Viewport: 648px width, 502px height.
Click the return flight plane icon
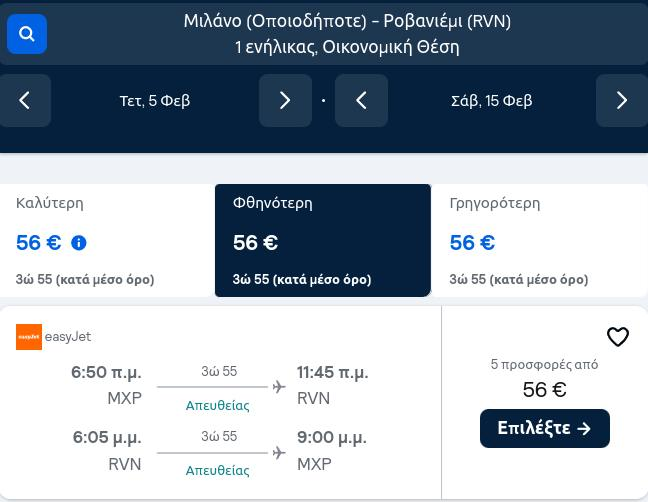(x=279, y=453)
